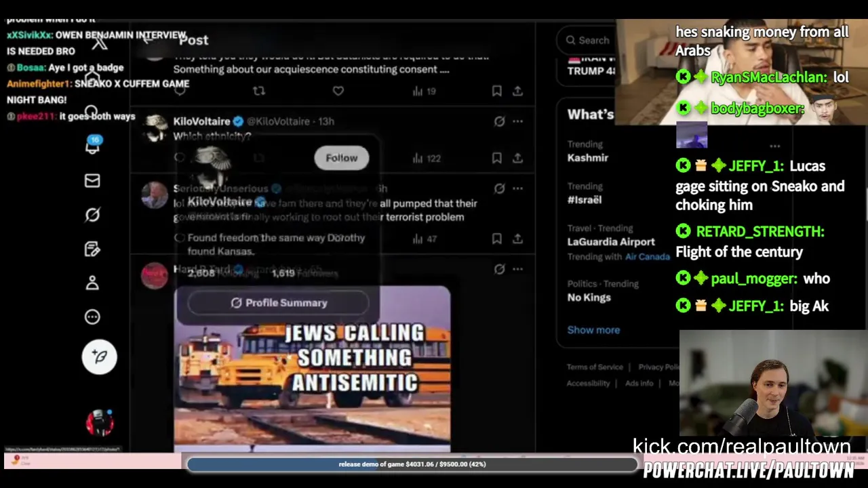Open Profile Summary in hover card
This screenshot has width=868, height=488.
[x=278, y=303]
